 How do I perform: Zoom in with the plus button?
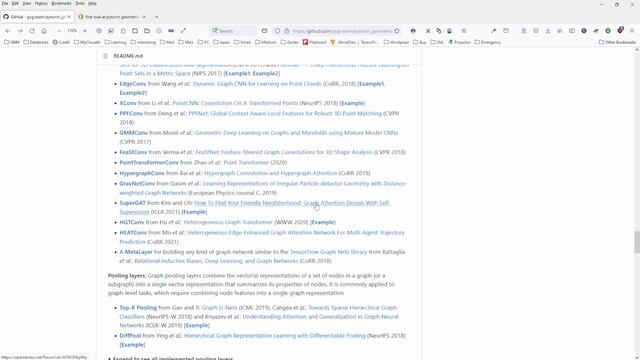point(84,31)
